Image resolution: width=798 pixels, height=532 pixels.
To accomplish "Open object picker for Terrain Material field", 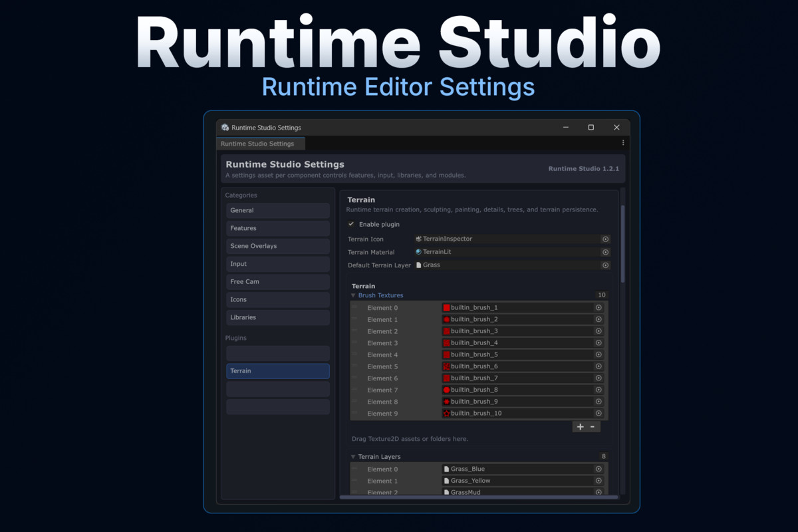I will [605, 252].
